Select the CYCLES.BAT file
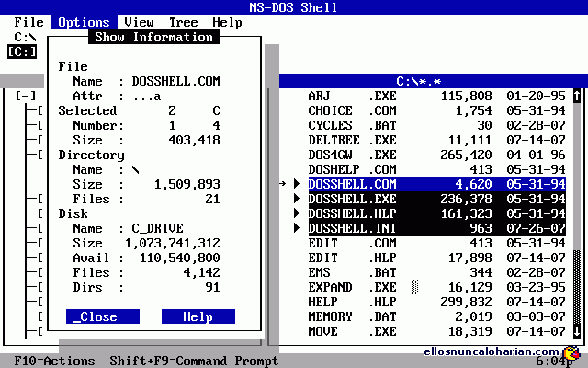This screenshot has height=368, width=588. 437,125
